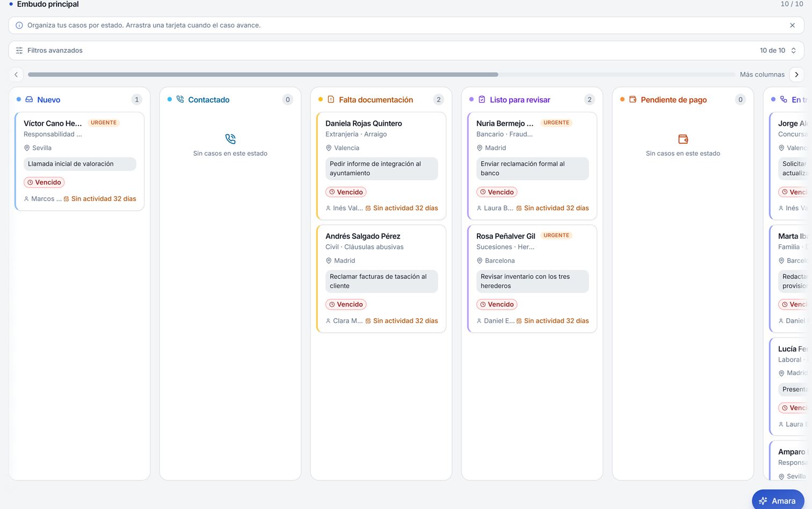Click URGENTE tag on Nuria Bermejo card
Viewport: 812px width, 509px height.
[x=556, y=123]
